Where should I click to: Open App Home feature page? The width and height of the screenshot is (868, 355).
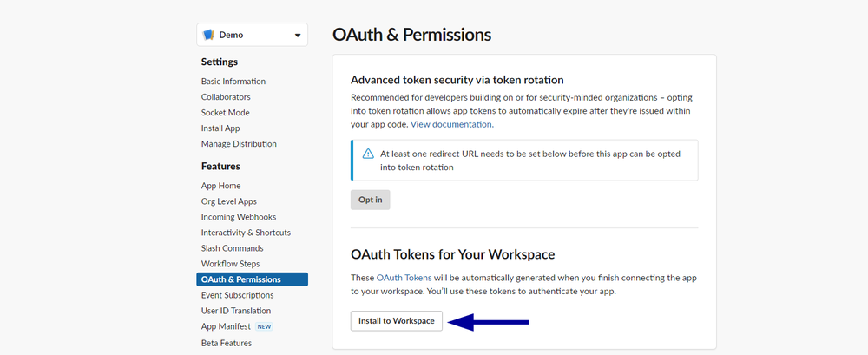(220, 186)
